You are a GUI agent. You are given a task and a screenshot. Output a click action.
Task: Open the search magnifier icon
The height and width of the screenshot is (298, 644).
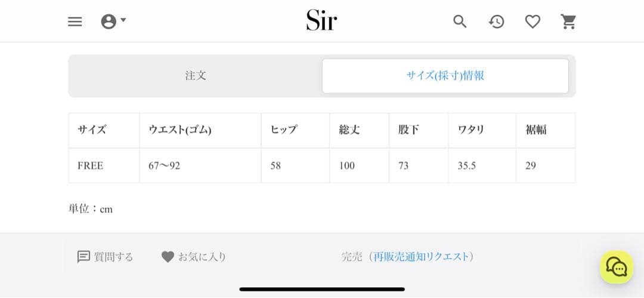460,21
